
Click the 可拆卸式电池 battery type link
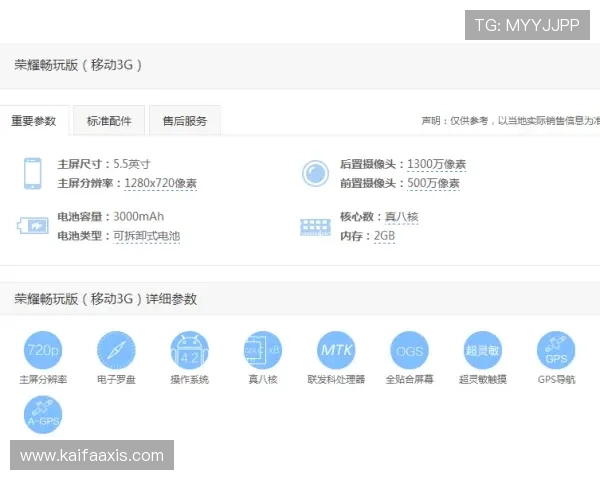coord(147,236)
